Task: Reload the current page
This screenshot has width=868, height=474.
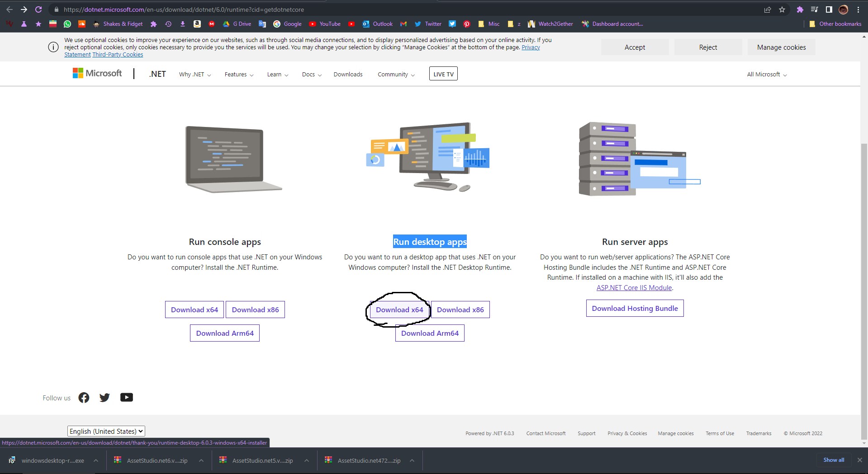Action: (38, 9)
